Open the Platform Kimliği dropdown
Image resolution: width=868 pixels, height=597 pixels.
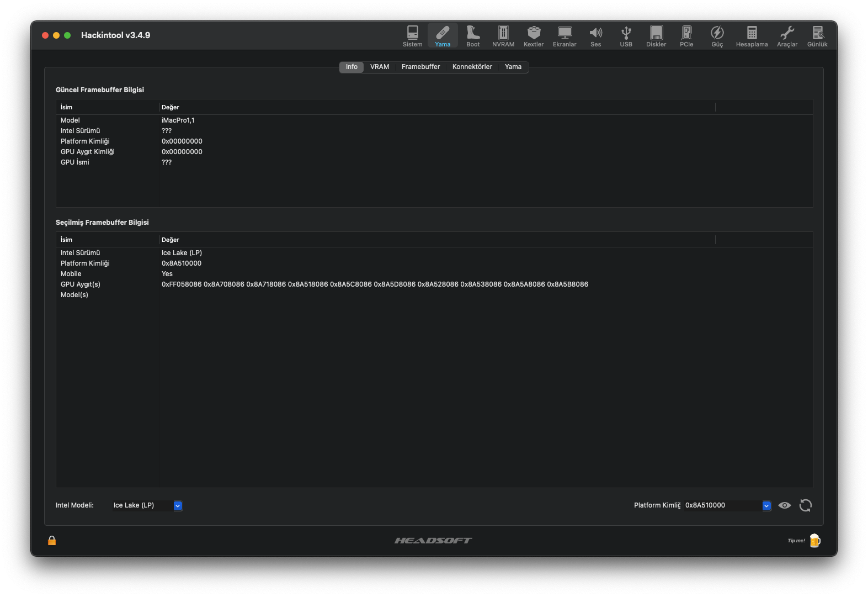[x=766, y=505]
